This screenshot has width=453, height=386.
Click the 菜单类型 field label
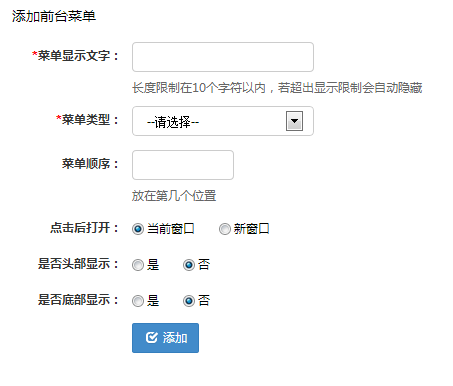pos(87,120)
